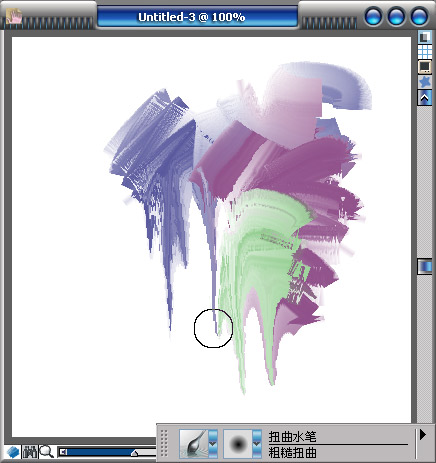Toggle the tracing paper icon
The height and width of the screenshot is (463, 436).
tap(425, 37)
